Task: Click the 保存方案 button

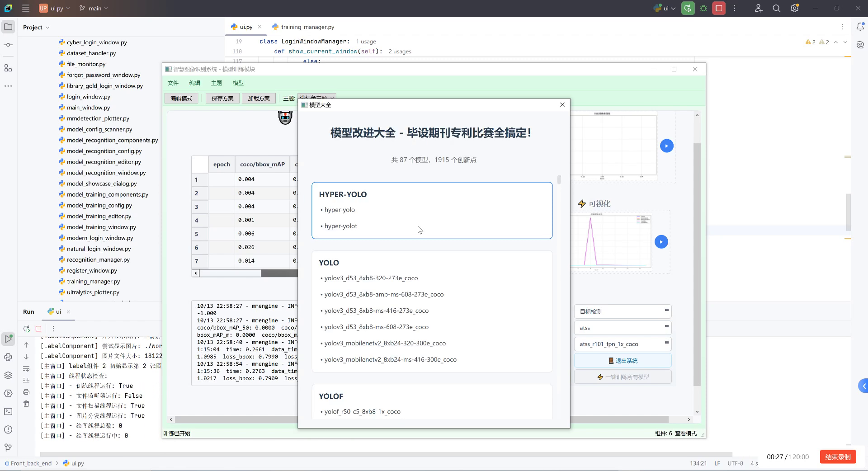Action: pyautogui.click(x=222, y=98)
